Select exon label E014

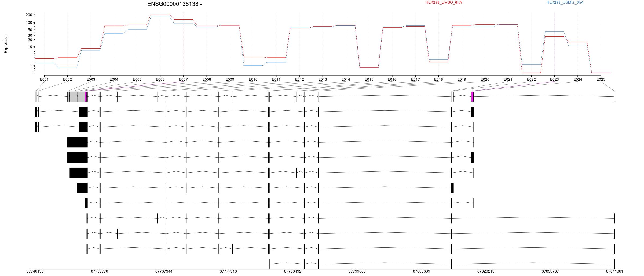point(346,79)
